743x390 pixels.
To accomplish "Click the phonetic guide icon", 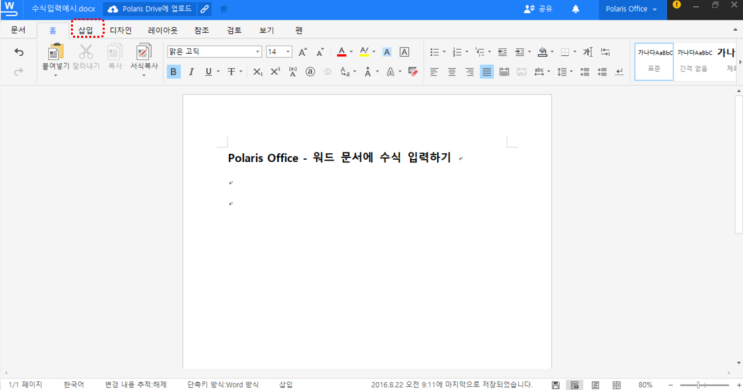I will 293,72.
